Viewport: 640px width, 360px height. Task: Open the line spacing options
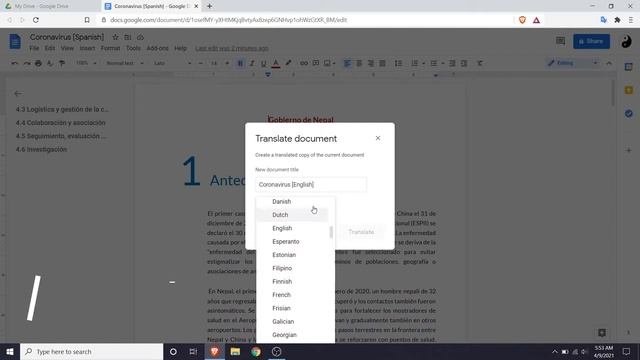point(398,63)
